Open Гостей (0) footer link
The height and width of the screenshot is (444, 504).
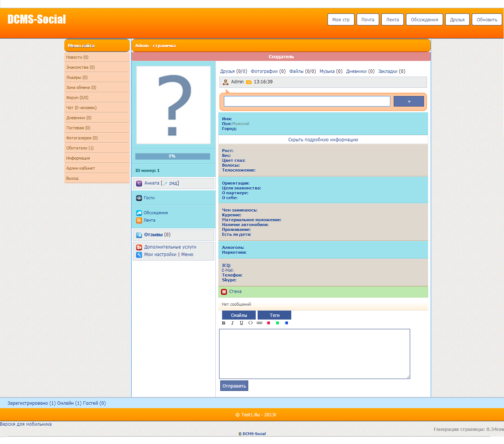(94, 403)
